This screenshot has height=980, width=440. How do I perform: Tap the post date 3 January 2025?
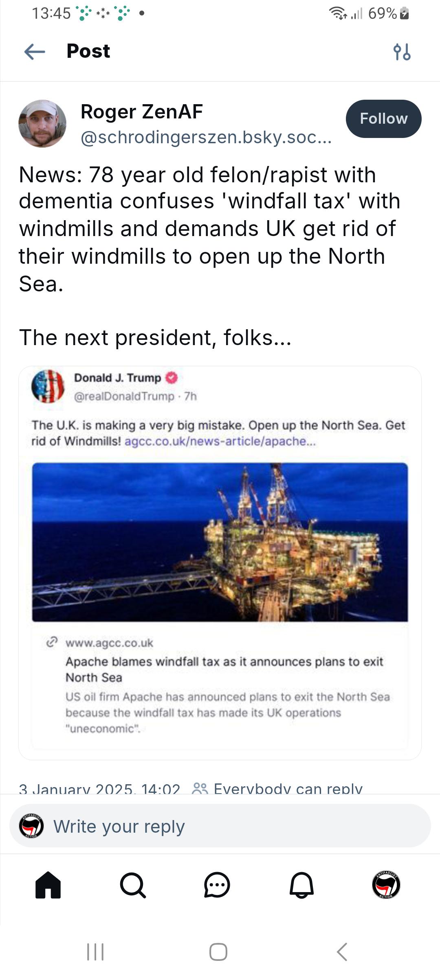click(99, 788)
